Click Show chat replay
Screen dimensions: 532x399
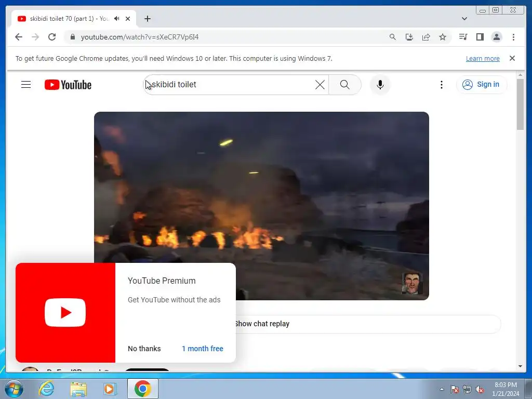(262, 324)
